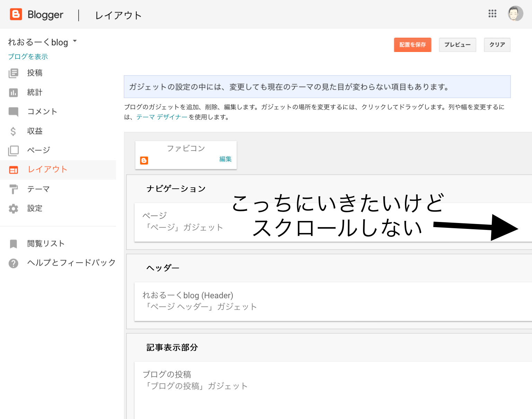
Task: Click the クリア clear button
Action: point(497,45)
